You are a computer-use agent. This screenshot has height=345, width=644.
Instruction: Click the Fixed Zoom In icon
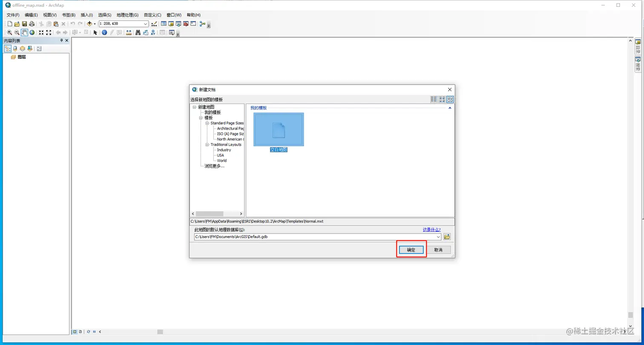41,32
